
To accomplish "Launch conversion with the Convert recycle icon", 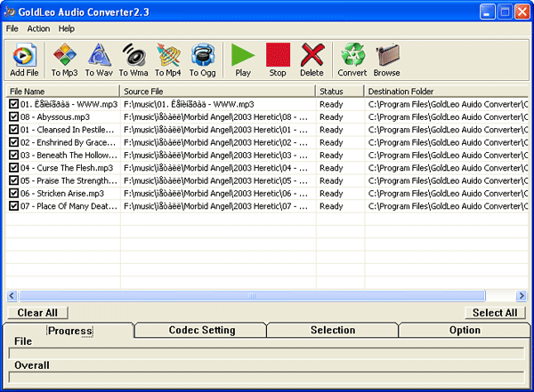I will point(352,60).
